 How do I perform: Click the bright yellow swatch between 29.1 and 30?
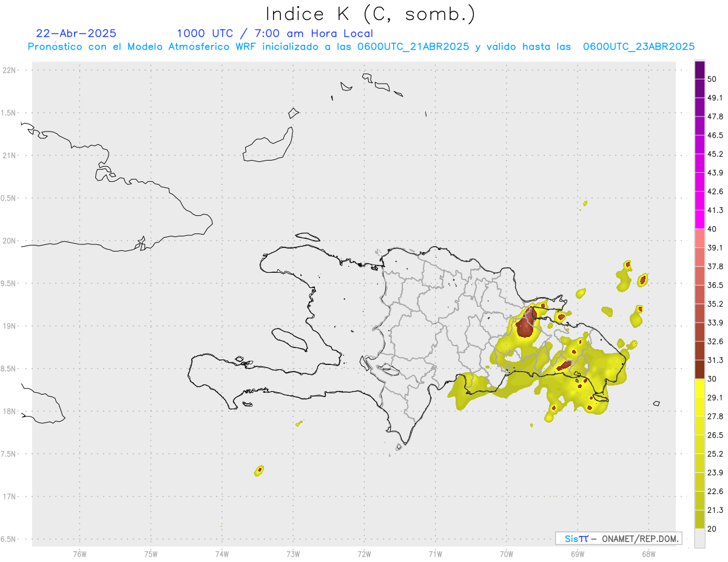699,389
